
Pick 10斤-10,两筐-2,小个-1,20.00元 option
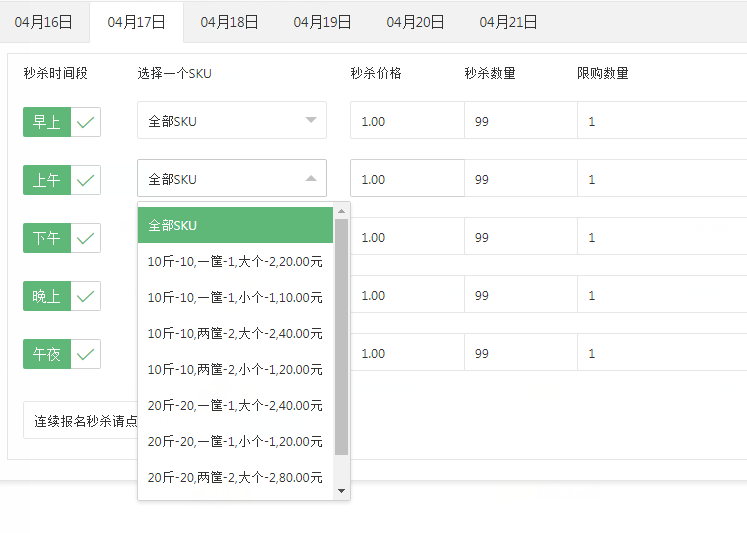[235, 370]
